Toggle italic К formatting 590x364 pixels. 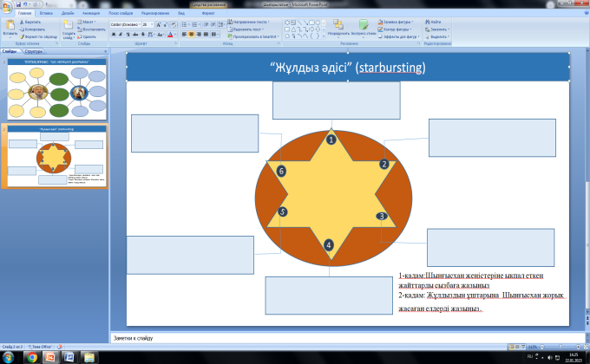click(121, 35)
